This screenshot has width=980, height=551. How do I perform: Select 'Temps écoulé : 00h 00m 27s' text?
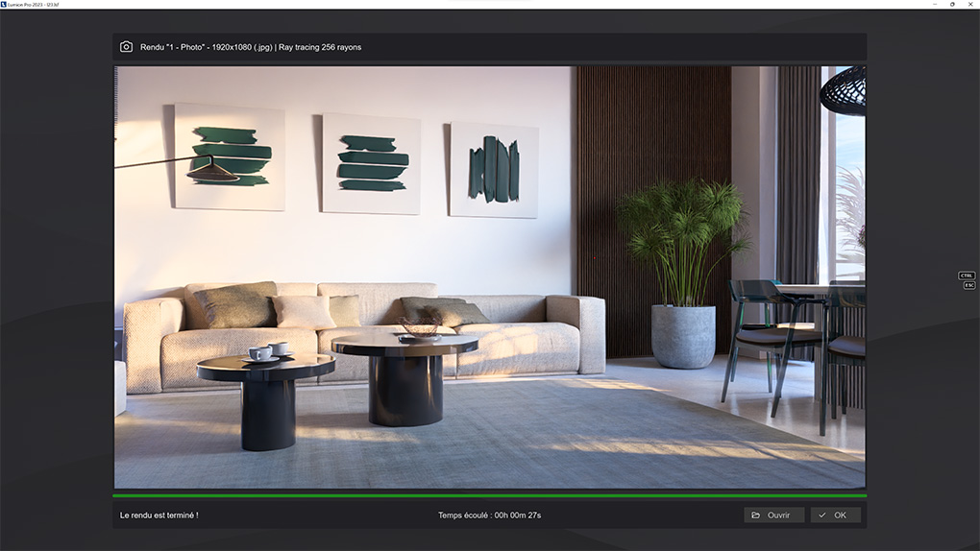tap(489, 515)
